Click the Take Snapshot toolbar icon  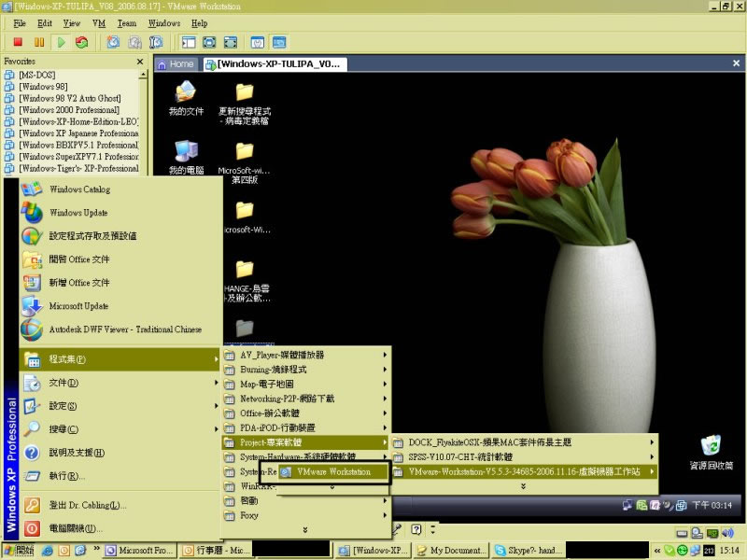tap(113, 42)
